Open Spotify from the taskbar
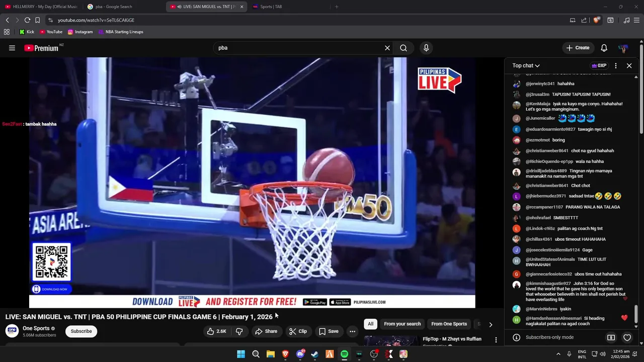644x362 pixels. pos(344,354)
